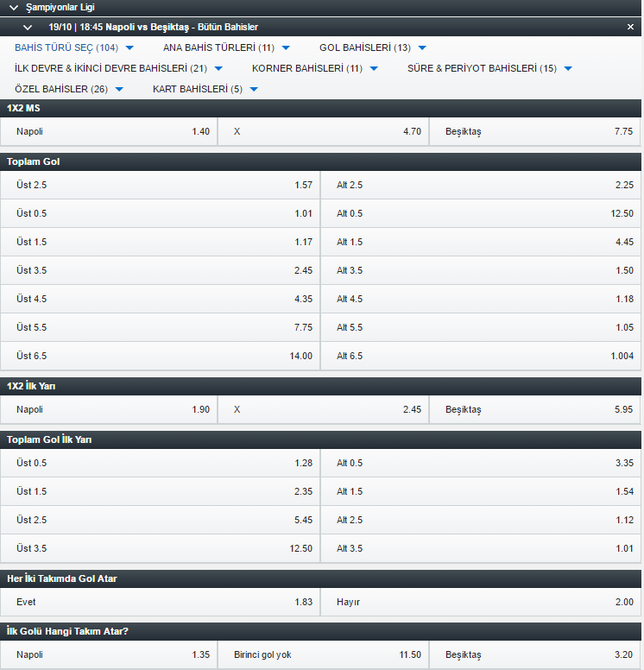
Task: Collapse the Napoli vs Beşiktaş match header chevron
Action: (x=28, y=28)
